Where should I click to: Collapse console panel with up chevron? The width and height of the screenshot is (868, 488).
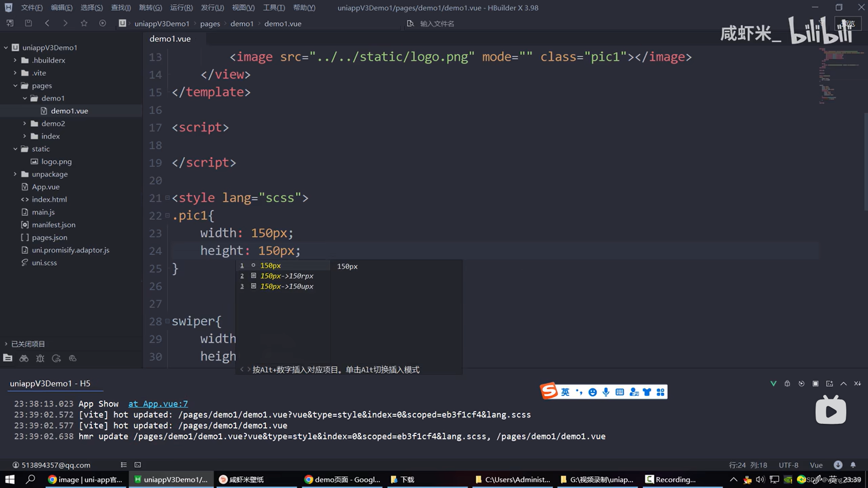pyautogui.click(x=844, y=384)
